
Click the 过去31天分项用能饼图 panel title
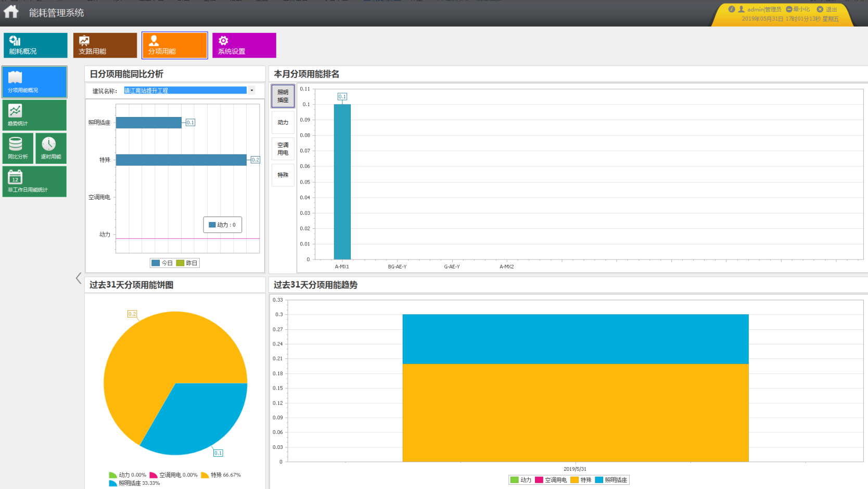(x=132, y=285)
